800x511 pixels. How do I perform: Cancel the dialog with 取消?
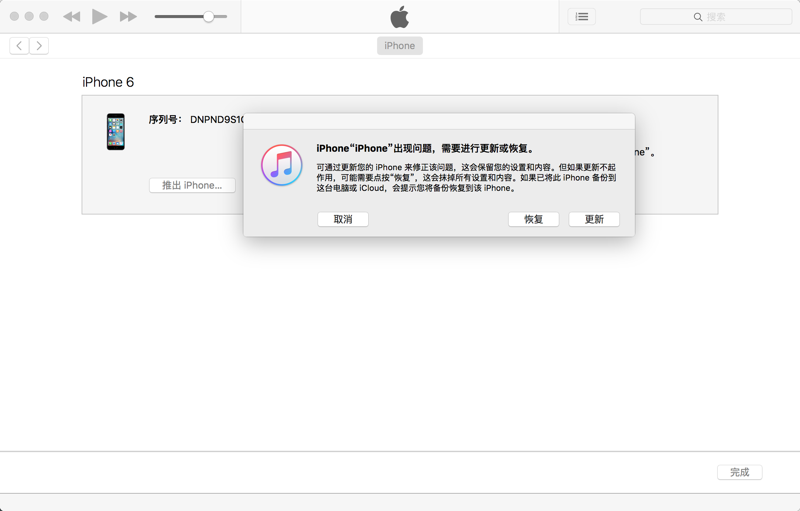click(343, 219)
